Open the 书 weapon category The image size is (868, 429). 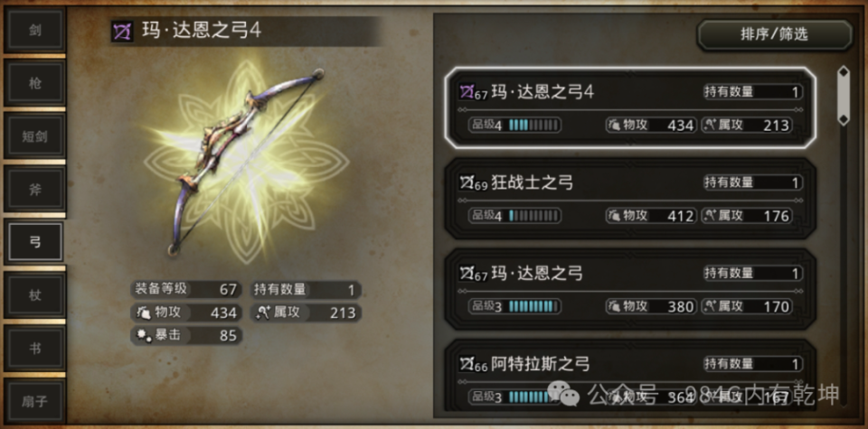coord(35,349)
